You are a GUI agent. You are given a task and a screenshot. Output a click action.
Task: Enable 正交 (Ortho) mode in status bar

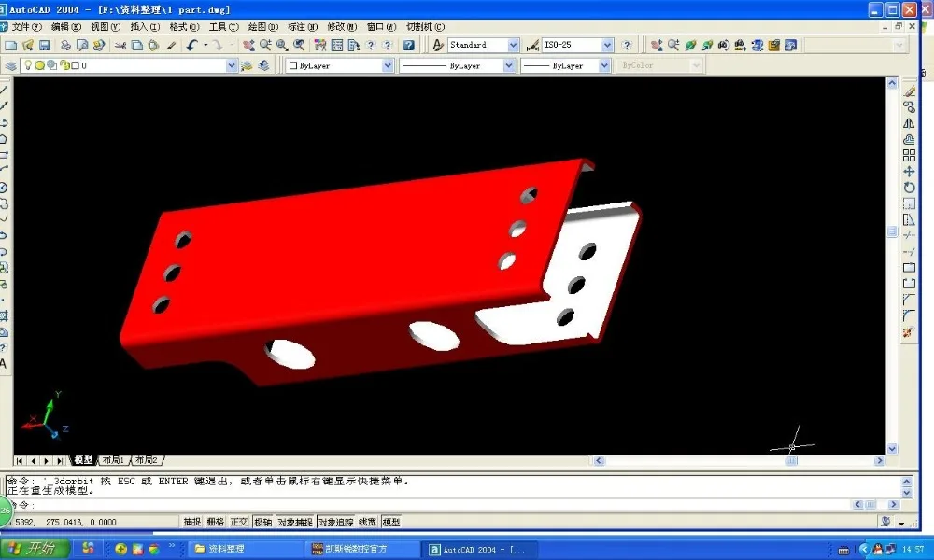pos(240,521)
